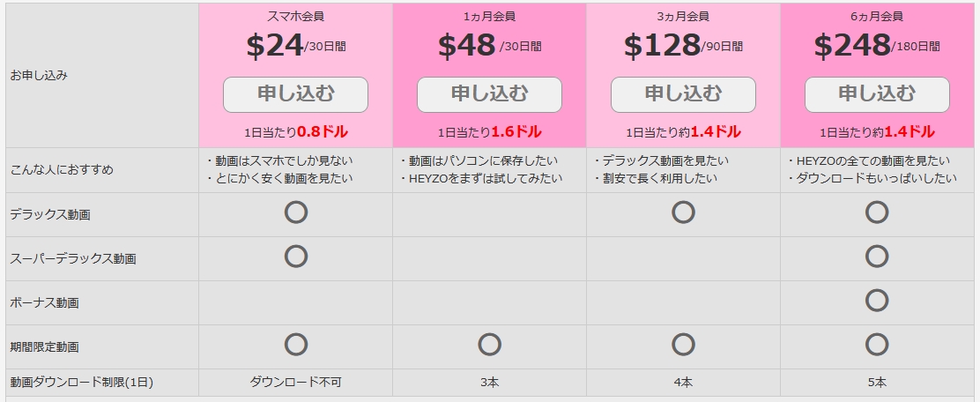Click スーパーデラックス動画 circle for スマホ会員
The width and height of the screenshot is (980, 402).
tap(296, 257)
